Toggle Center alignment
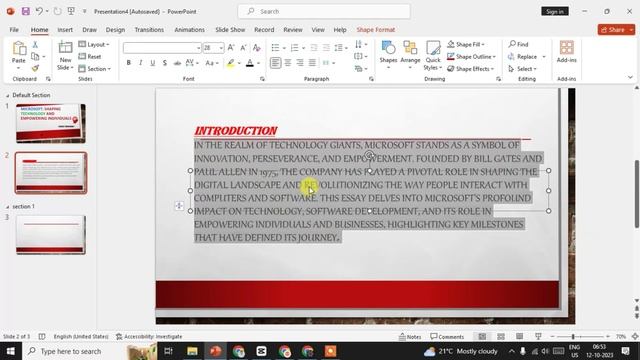Image resolution: width=640 pixels, height=360 pixels. coord(288,63)
